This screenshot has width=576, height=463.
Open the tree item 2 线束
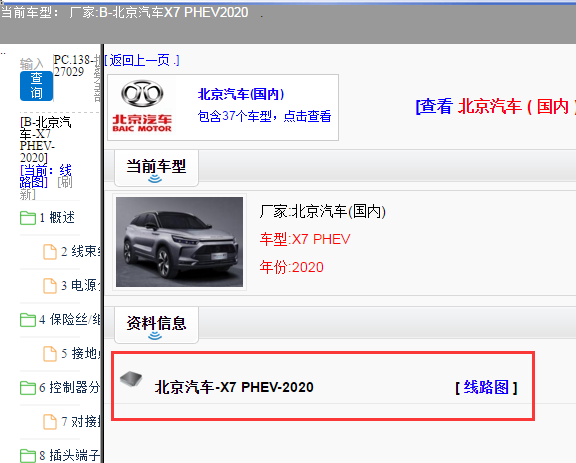click(x=80, y=252)
